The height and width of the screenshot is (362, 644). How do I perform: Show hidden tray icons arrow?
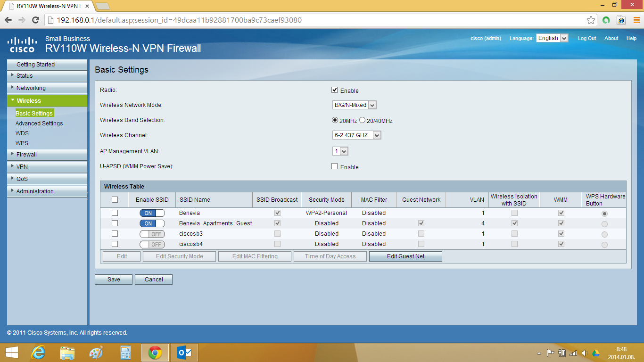pos(539,353)
